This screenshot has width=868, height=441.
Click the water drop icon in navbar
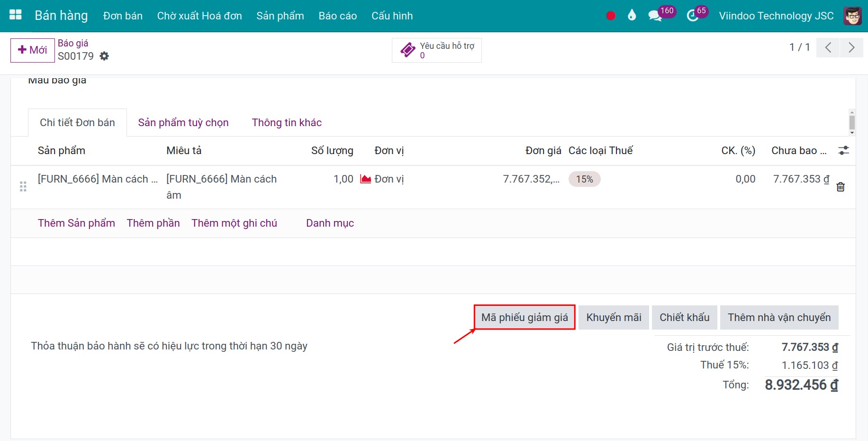coord(632,16)
